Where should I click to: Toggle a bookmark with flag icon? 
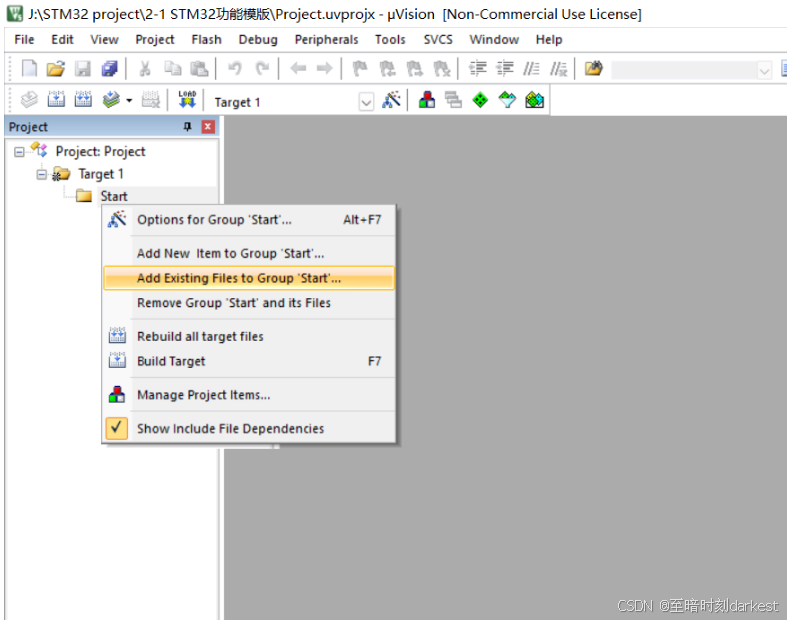360,68
